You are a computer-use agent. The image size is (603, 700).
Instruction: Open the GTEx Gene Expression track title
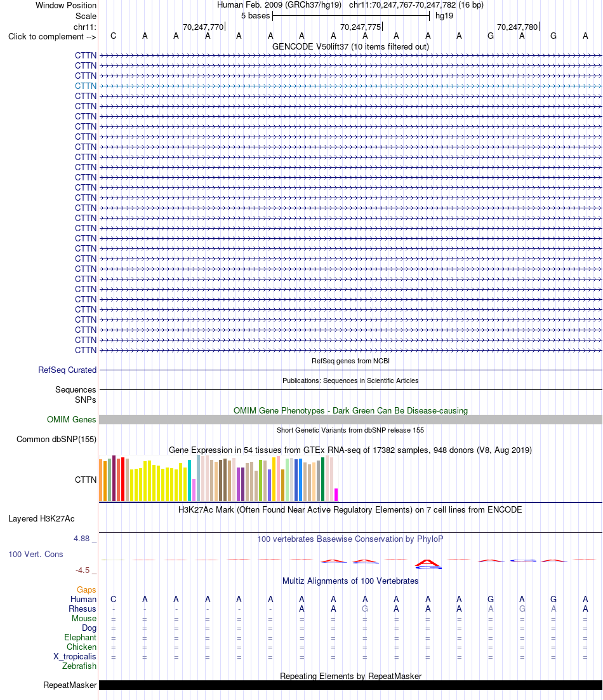coord(350,450)
